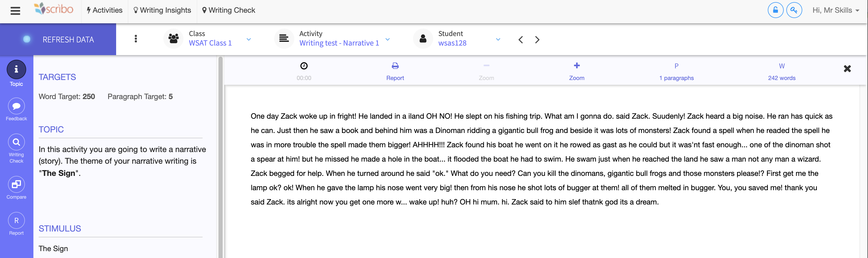Expand the Class WSAT Class 1 dropdown
The height and width of the screenshot is (258, 868).
(x=249, y=39)
